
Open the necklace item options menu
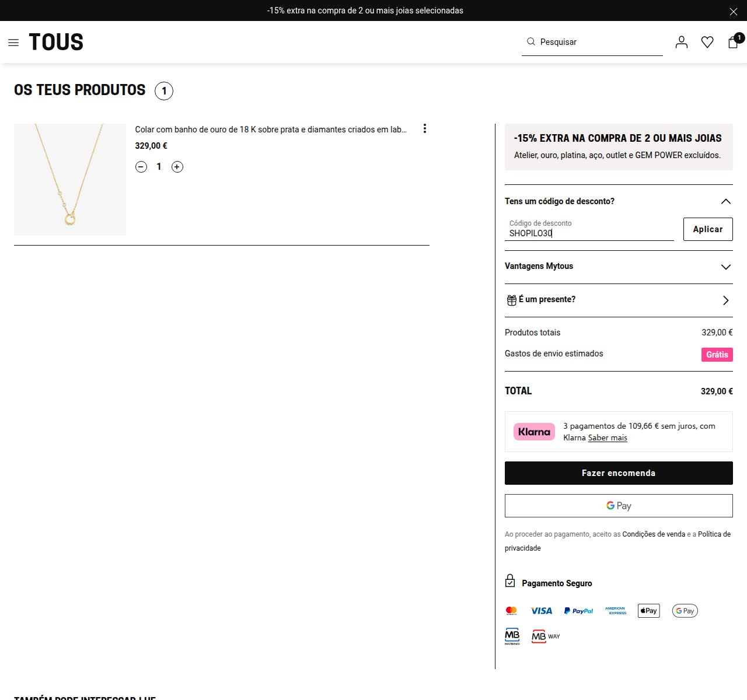click(x=425, y=128)
